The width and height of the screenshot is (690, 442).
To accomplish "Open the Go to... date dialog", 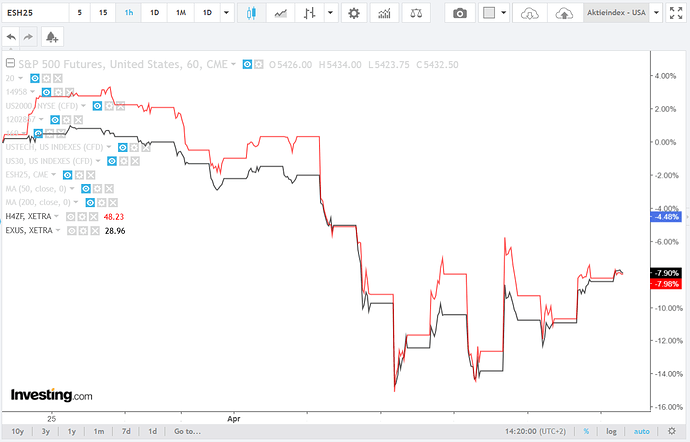I will (x=187, y=431).
